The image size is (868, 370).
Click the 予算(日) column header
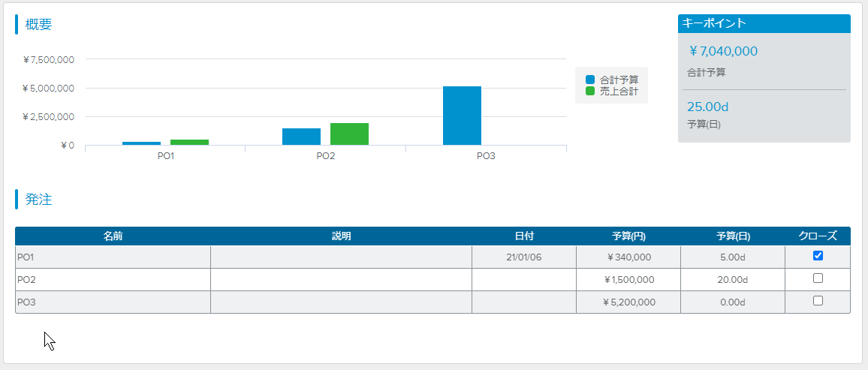(x=733, y=236)
